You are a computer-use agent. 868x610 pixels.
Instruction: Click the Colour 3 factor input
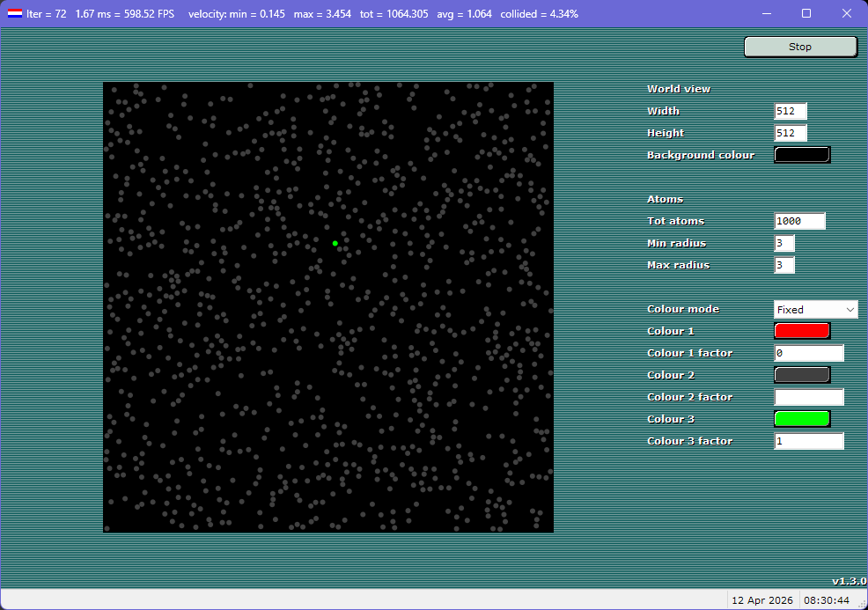[808, 441]
